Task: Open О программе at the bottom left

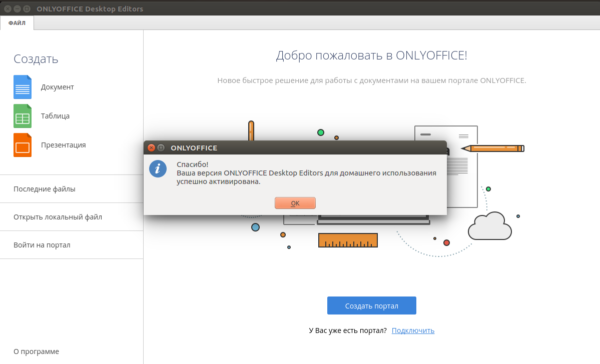Action: tap(36, 351)
